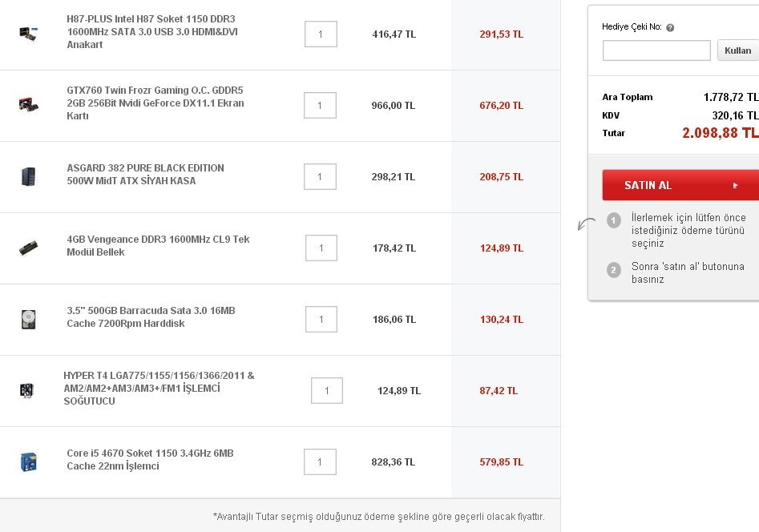
Task: Open the GTX760 Twin Frozr Gaming product link
Action: click(x=155, y=103)
